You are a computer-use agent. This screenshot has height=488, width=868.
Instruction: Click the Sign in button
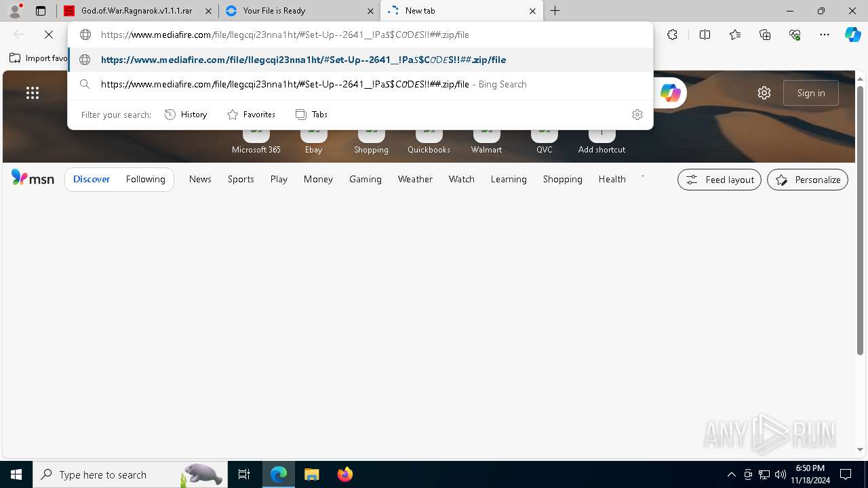coord(811,93)
